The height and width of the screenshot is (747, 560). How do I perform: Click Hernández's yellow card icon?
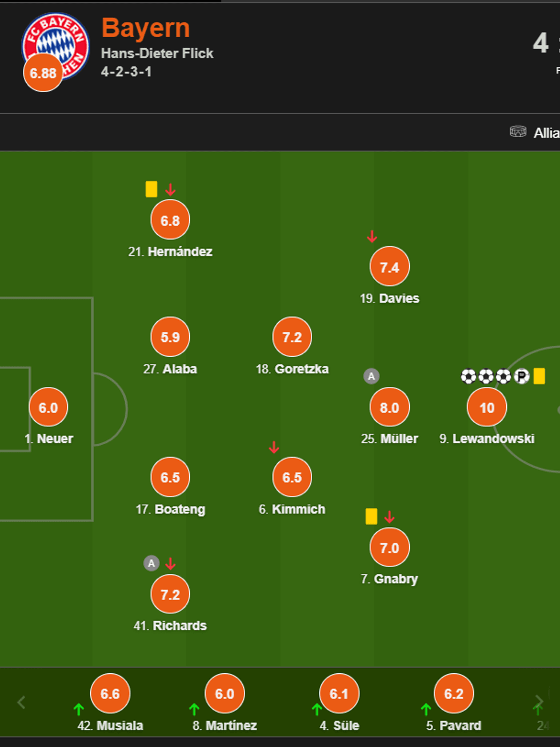click(x=151, y=189)
